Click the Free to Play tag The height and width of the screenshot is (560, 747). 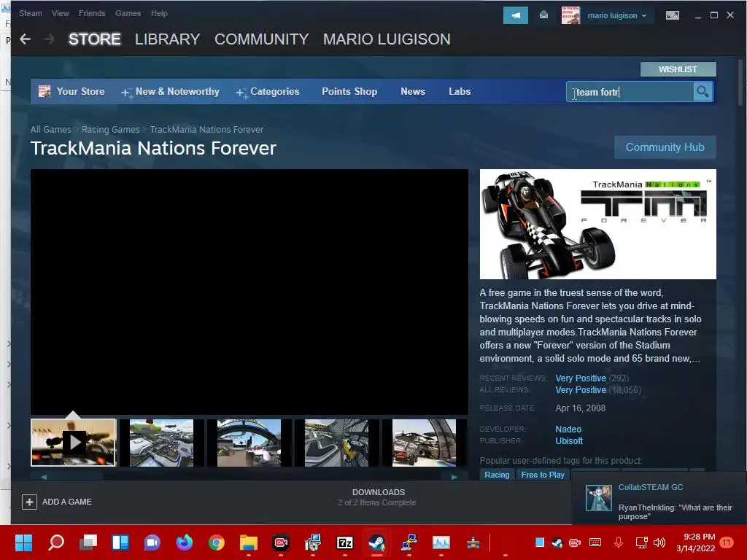tap(543, 475)
